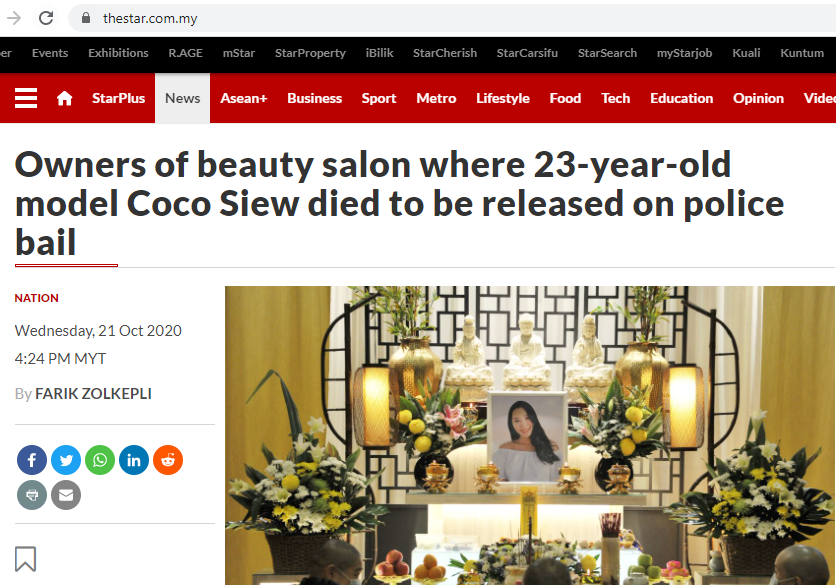Screen dimensions: 836x585
Task: Open the altar photo of the article
Action: pyautogui.click(x=530, y=435)
